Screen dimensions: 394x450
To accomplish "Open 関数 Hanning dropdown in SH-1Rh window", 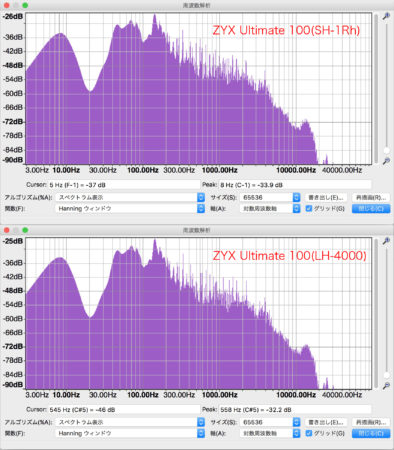I will tap(130, 209).
